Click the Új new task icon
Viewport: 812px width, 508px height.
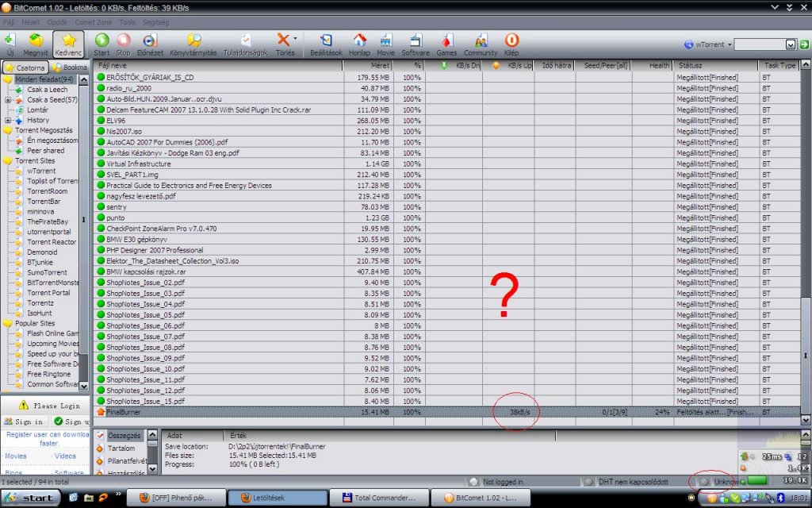point(10,40)
